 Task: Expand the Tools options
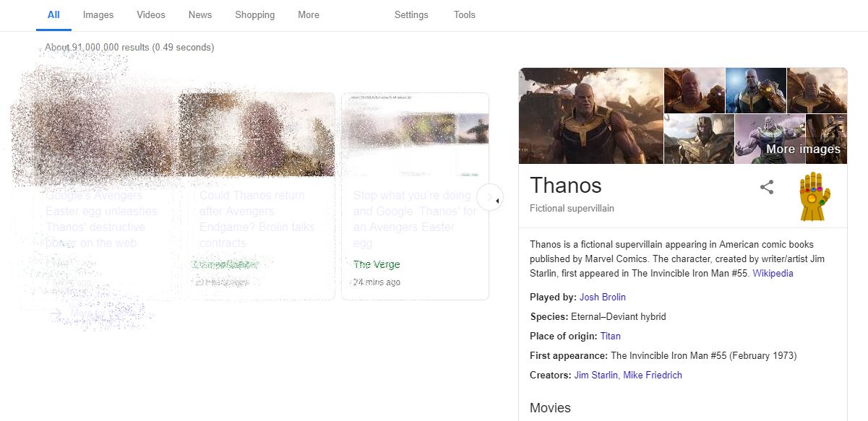pyautogui.click(x=465, y=14)
